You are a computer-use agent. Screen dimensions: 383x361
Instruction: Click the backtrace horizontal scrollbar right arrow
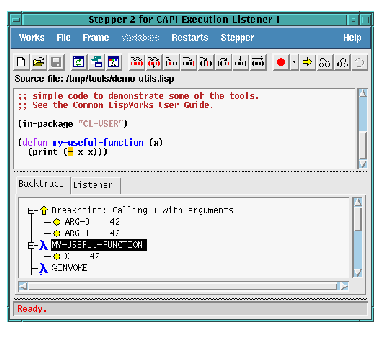(x=344, y=286)
